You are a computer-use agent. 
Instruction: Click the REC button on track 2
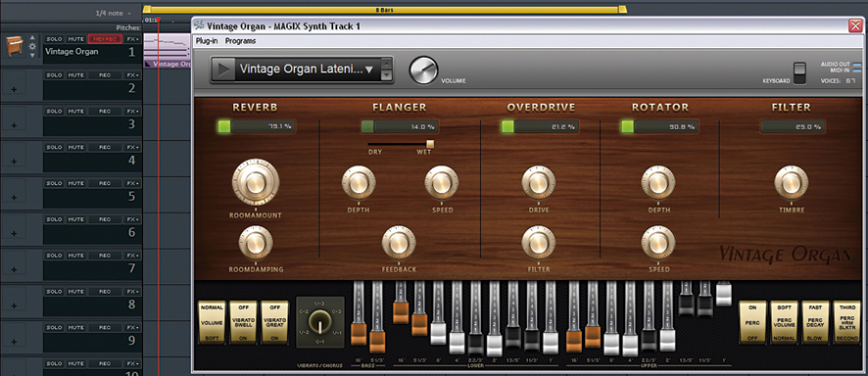(105, 75)
